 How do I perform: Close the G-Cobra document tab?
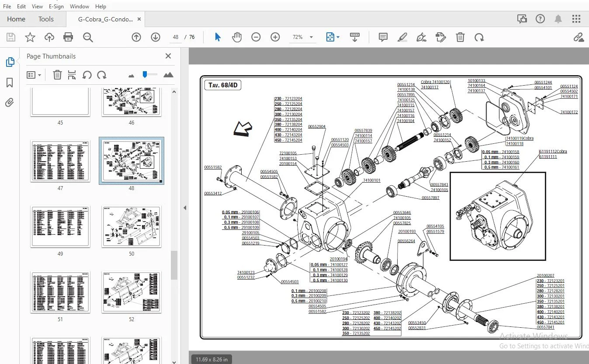(139, 19)
